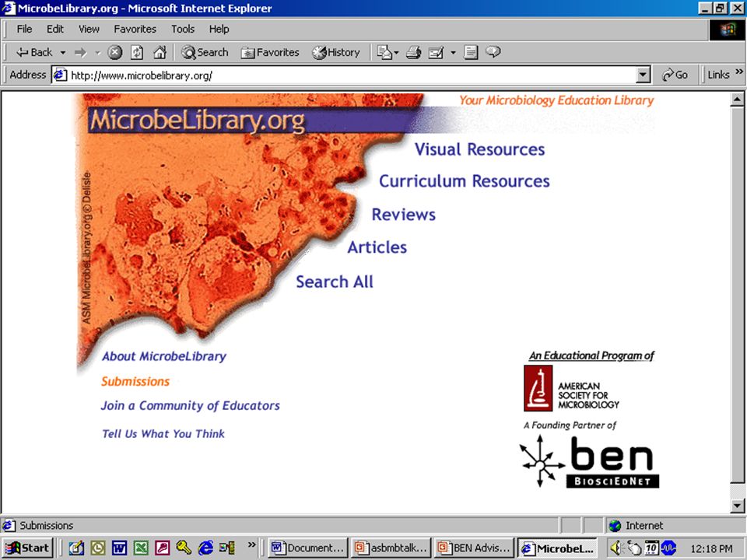Screen dimensions: 747x560
Task: Open the About MicrobeLibrary link
Action: tap(164, 357)
